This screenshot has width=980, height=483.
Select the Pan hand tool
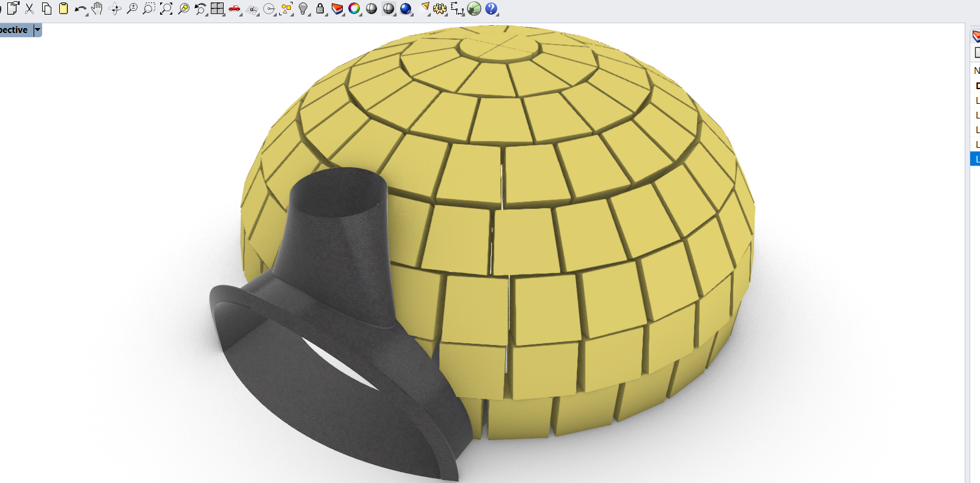tap(97, 9)
